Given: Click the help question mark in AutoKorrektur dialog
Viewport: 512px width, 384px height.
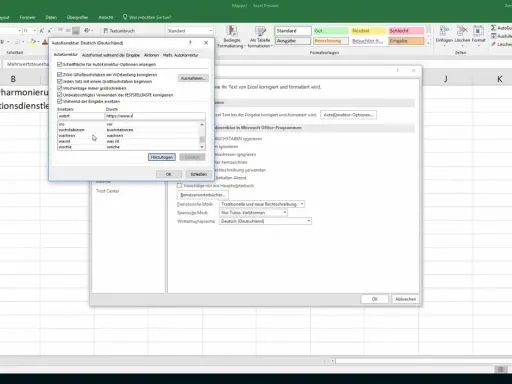Looking at the screenshot, I should tap(190, 43).
